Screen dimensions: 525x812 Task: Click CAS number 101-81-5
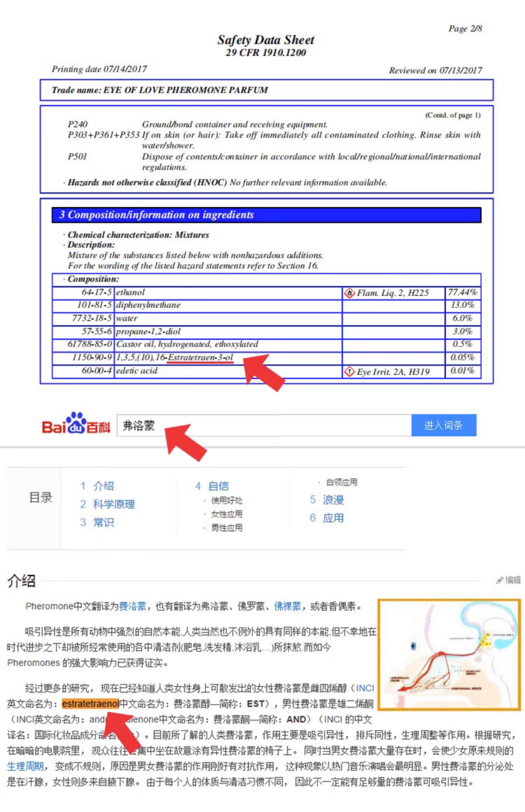[94, 305]
